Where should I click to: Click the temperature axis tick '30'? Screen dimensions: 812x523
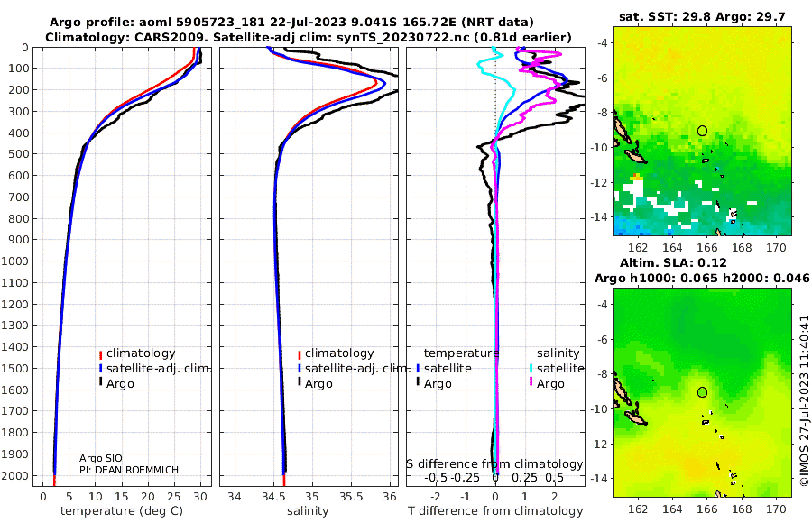point(200,497)
